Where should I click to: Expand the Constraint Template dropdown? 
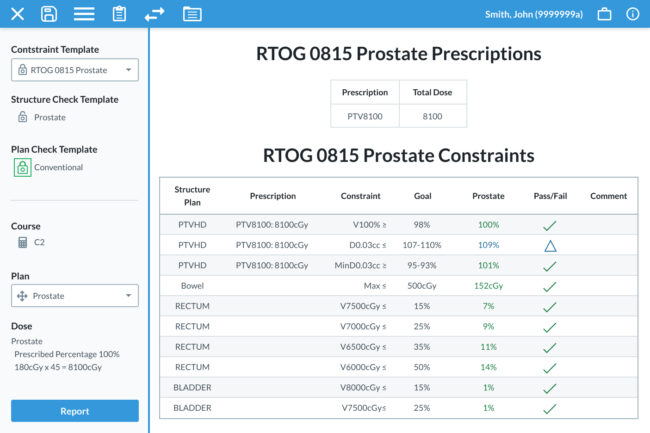(x=75, y=70)
